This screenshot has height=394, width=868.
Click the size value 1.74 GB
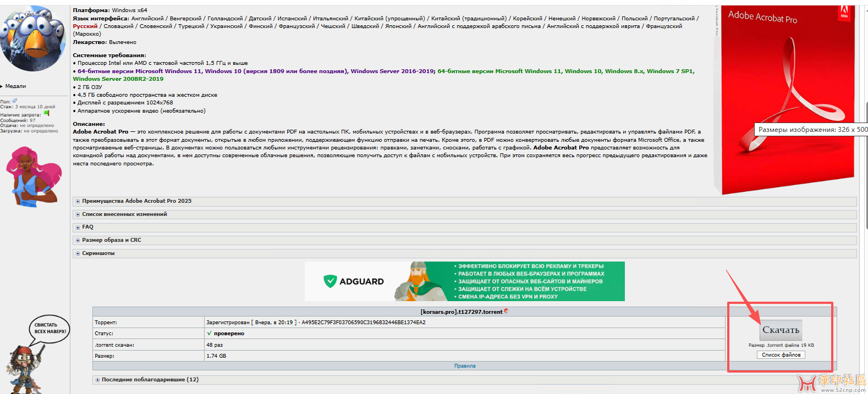tap(216, 356)
